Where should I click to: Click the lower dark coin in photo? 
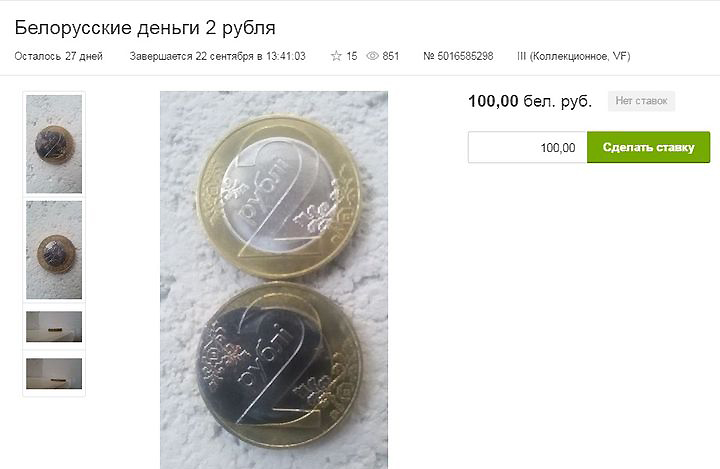click(x=279, y=367)
